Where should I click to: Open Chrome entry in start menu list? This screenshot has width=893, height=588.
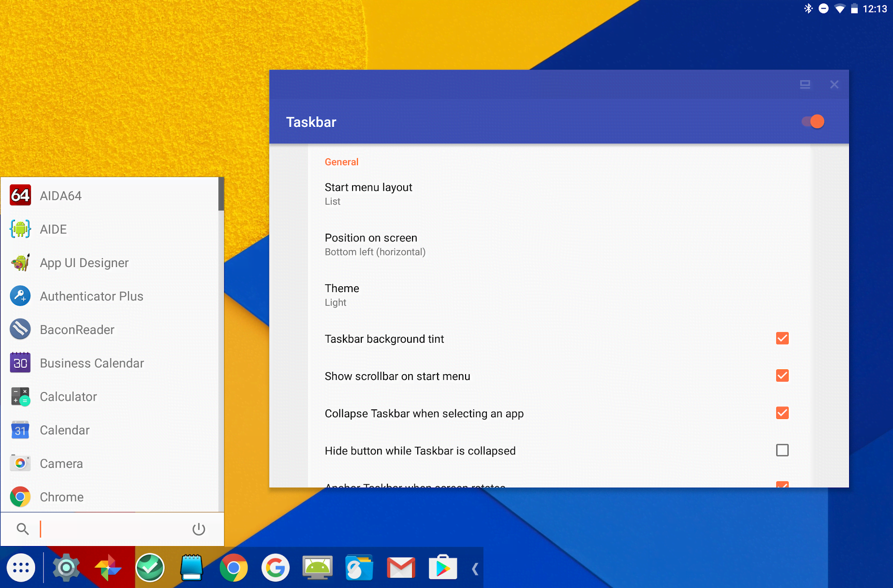coord(110,497)
